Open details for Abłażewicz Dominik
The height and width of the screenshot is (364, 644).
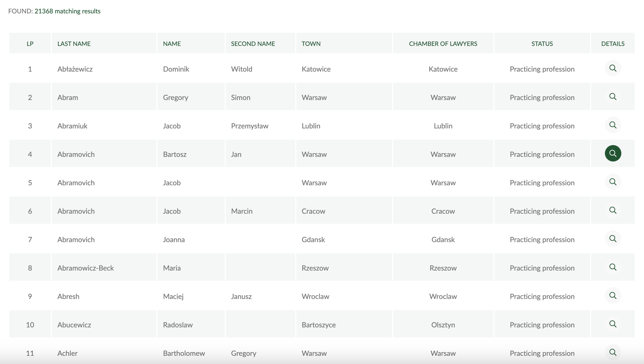coord(613,68)
